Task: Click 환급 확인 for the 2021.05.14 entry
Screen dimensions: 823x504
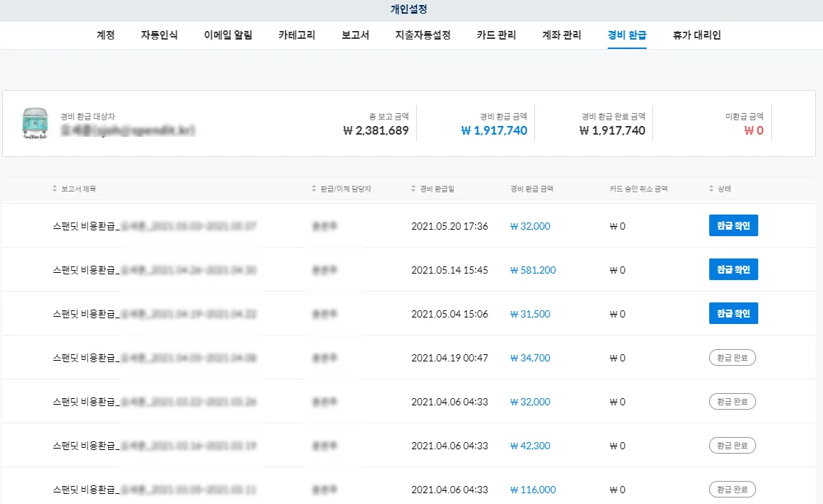Action: (733, 269)
